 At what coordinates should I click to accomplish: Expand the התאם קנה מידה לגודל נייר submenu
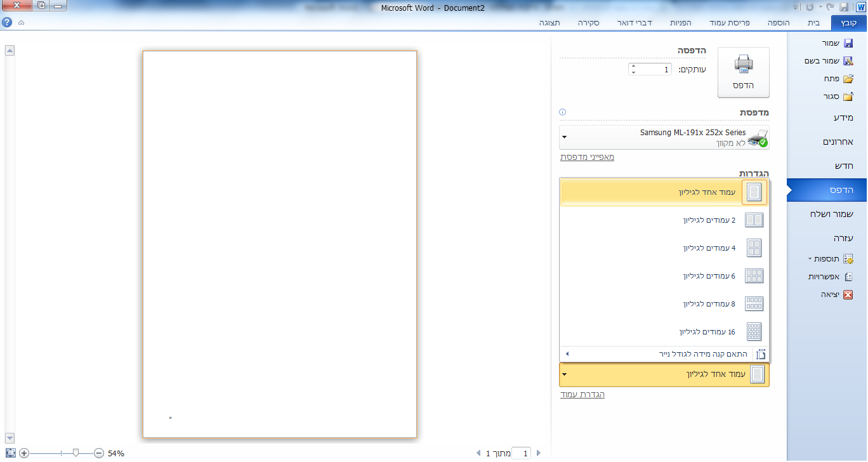[x=664, y=354]
